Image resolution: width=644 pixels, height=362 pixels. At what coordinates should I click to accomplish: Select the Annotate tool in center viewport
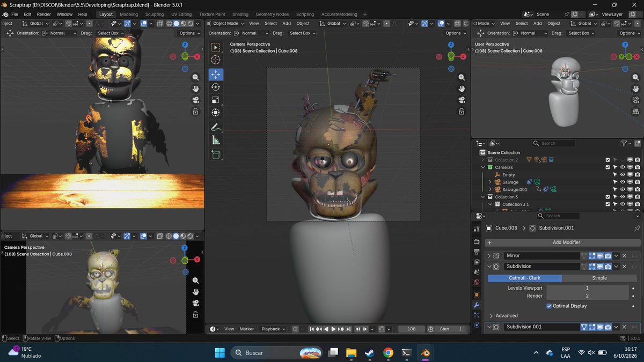tap(216, 128)
